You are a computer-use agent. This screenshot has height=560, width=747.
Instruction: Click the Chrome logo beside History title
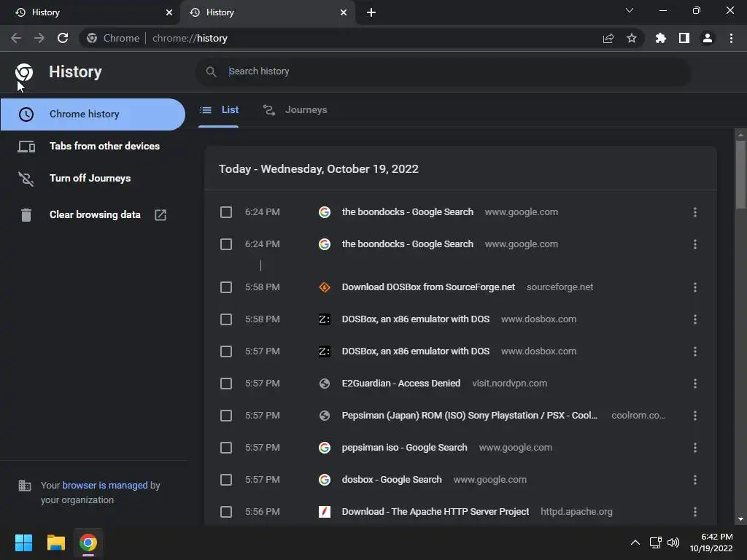24,72
